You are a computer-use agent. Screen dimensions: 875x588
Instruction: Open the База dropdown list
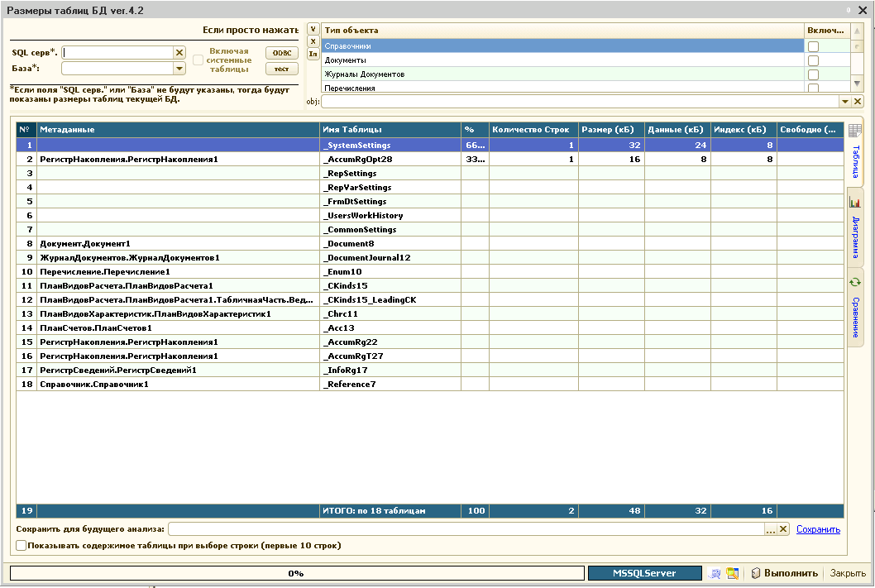[179, 69]
